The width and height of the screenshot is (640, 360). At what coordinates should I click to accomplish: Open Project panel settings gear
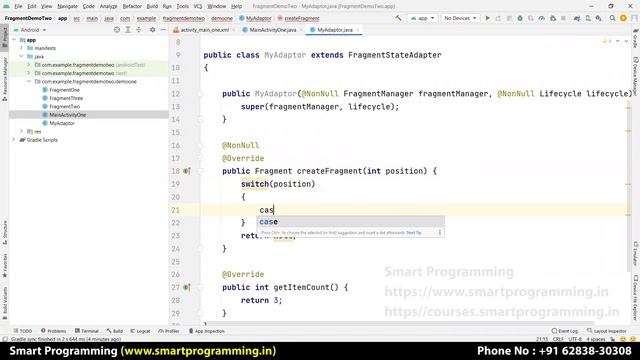tap(152, 30)
